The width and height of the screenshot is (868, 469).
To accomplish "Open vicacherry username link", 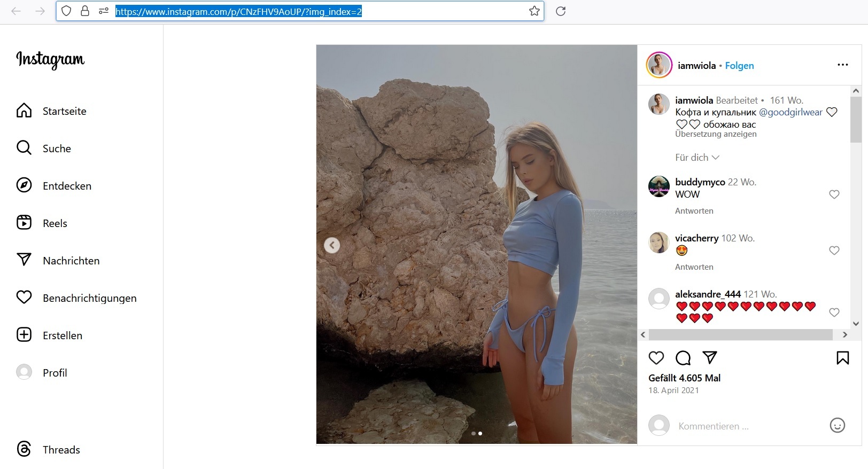I will pos(696,238).
